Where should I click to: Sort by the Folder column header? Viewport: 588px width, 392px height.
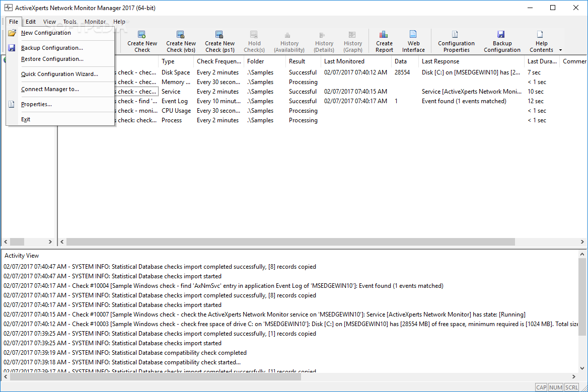click(264, 61)
